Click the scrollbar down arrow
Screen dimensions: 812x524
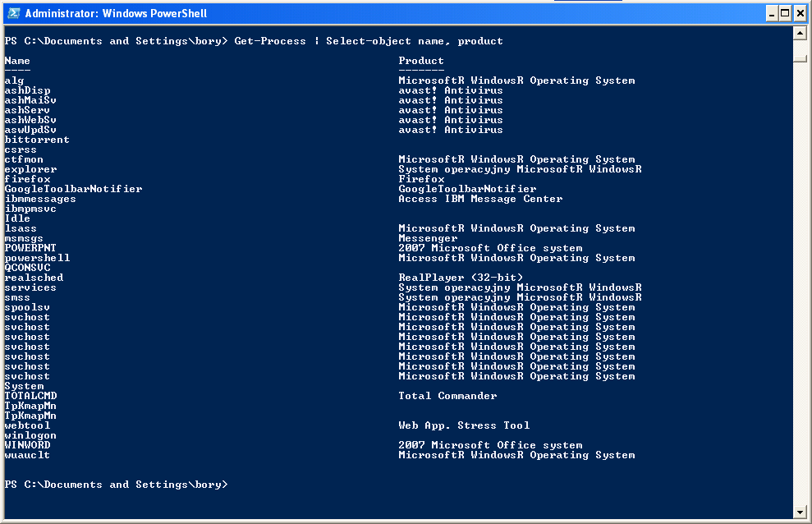pos(800,513)
